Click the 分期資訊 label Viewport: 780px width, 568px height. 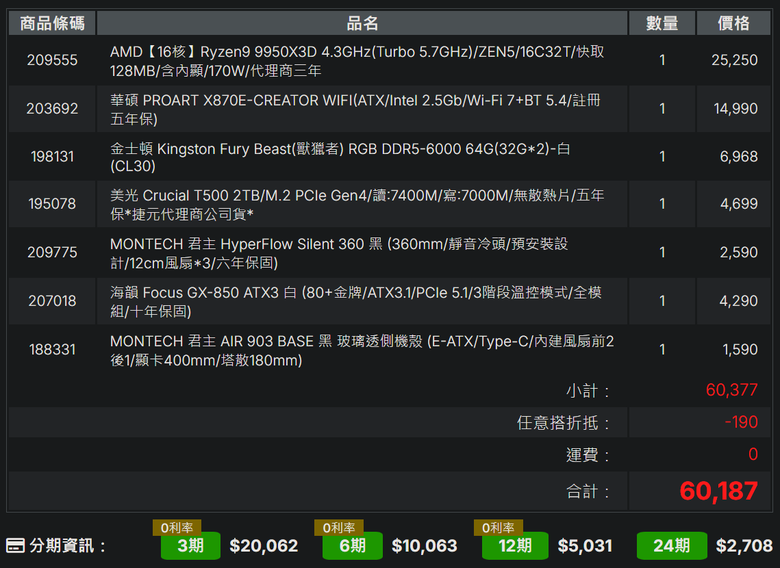point(67,546)
